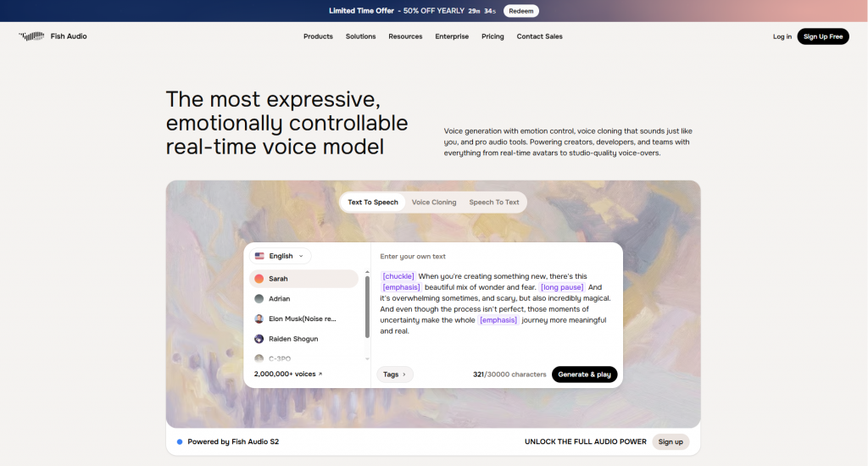Click the offer countdown timer
The width and height of the screenshot is (868, 466).
[481, 11]
